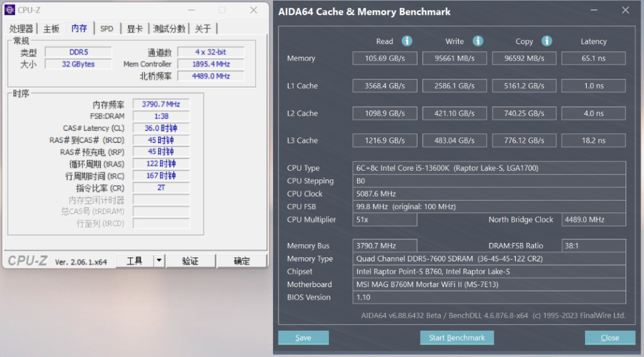Select the 内存 tab in CPU-Z
This screenshot has height=357, width=644.
[79, 28]
